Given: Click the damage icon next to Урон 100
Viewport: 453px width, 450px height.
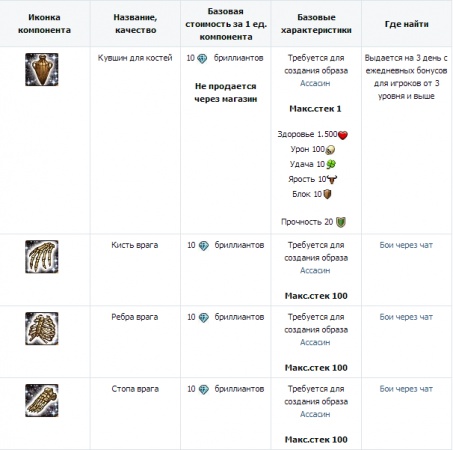Looking at the screenshot, I should 330,150.
